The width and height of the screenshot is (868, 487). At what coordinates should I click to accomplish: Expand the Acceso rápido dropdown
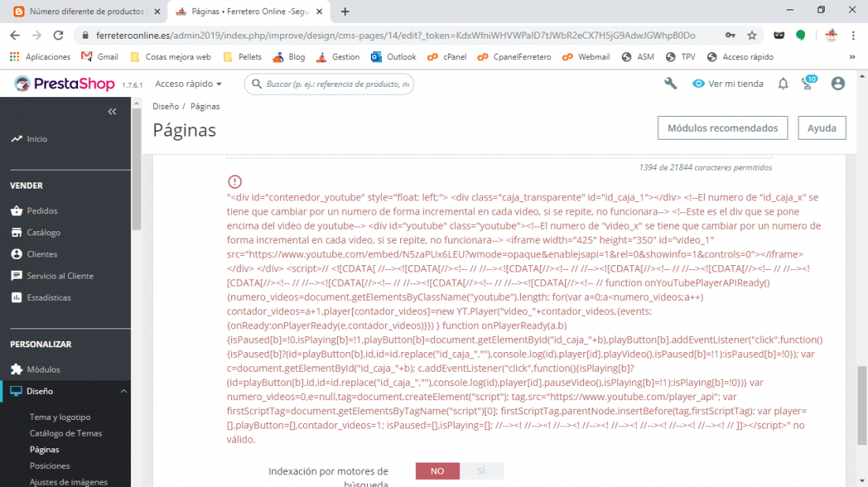pos(189,84)
